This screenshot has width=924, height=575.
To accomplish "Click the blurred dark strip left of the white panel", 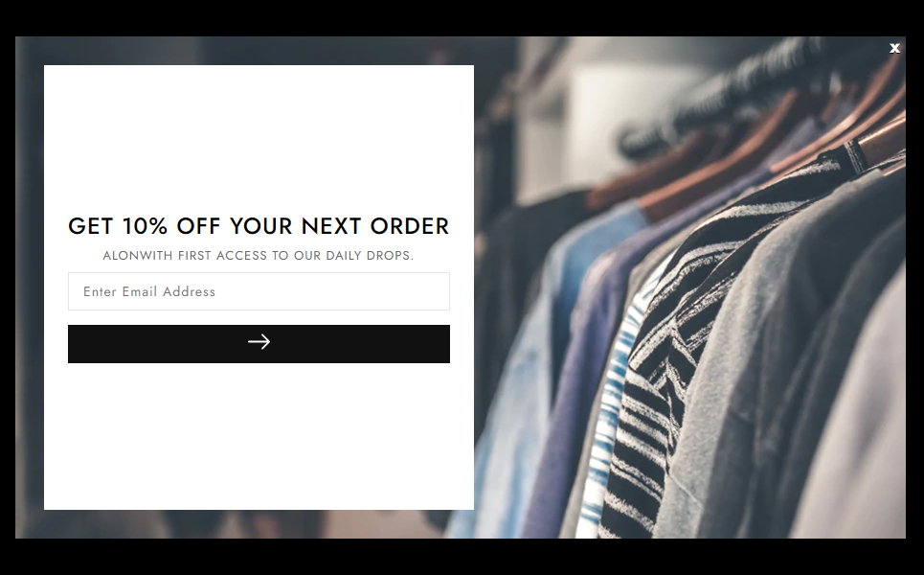I will coord(30,287).
